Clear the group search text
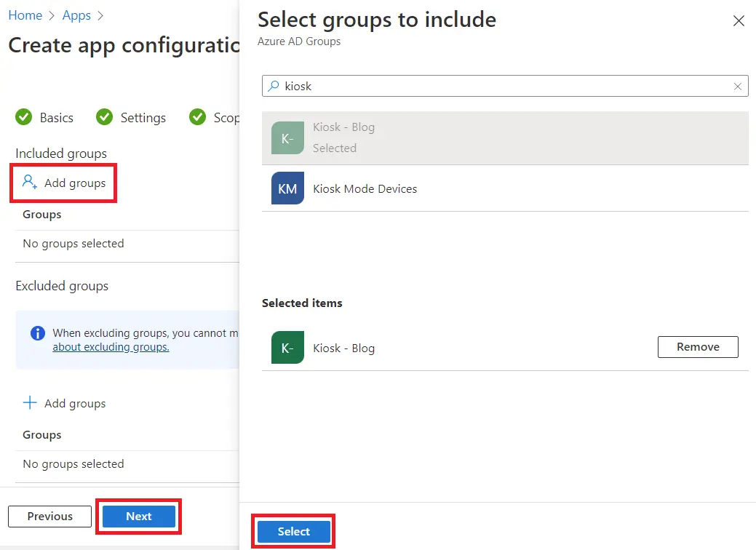The height and width of the screenshot is (550, 756). tap(738, 87)
